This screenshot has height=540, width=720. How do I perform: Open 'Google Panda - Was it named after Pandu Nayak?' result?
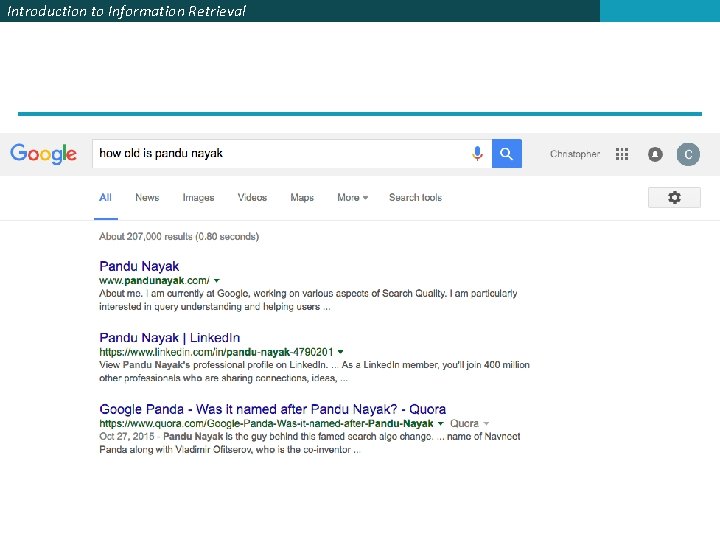pos(272,409)
